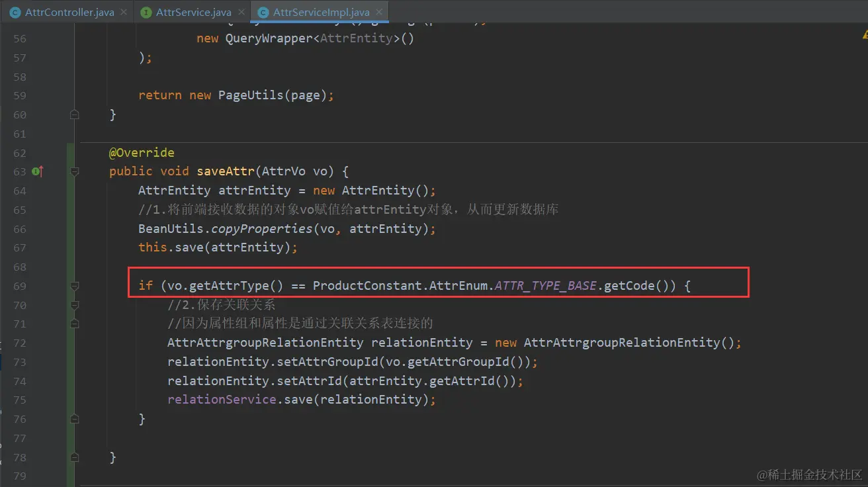Collapse the if-block fold marker at line 69

click(x=74, y=287)
